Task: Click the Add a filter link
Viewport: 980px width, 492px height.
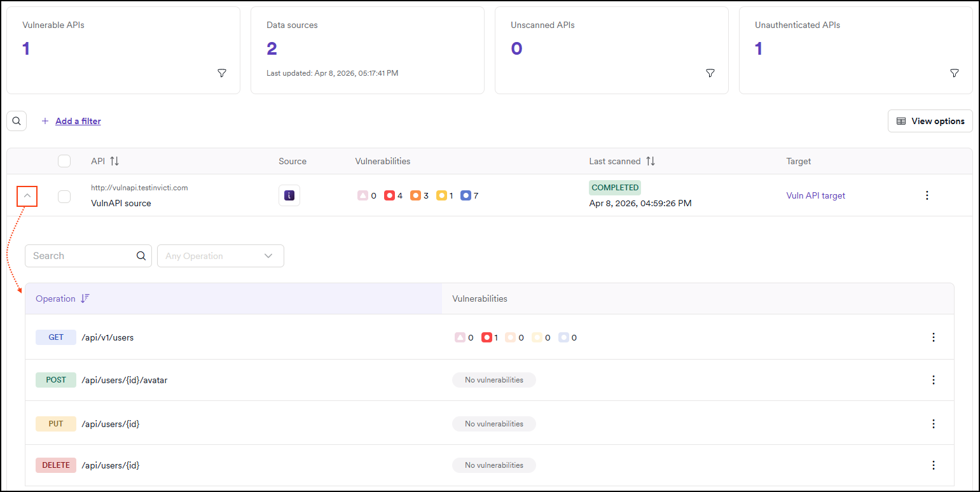Action: (x=78, y=121)
